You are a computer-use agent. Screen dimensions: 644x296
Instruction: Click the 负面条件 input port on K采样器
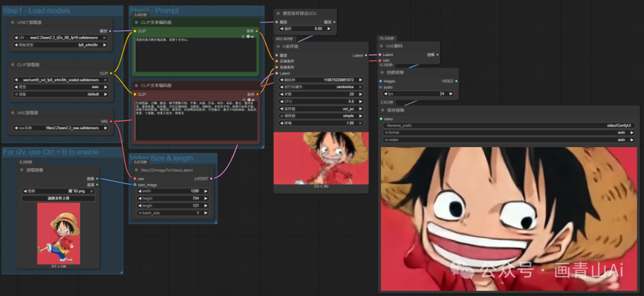[277, 67]
